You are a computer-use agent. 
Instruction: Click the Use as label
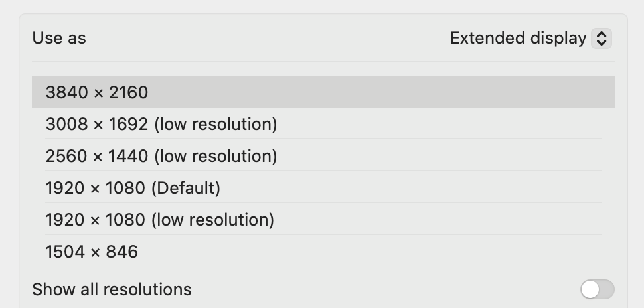point(59,38)
